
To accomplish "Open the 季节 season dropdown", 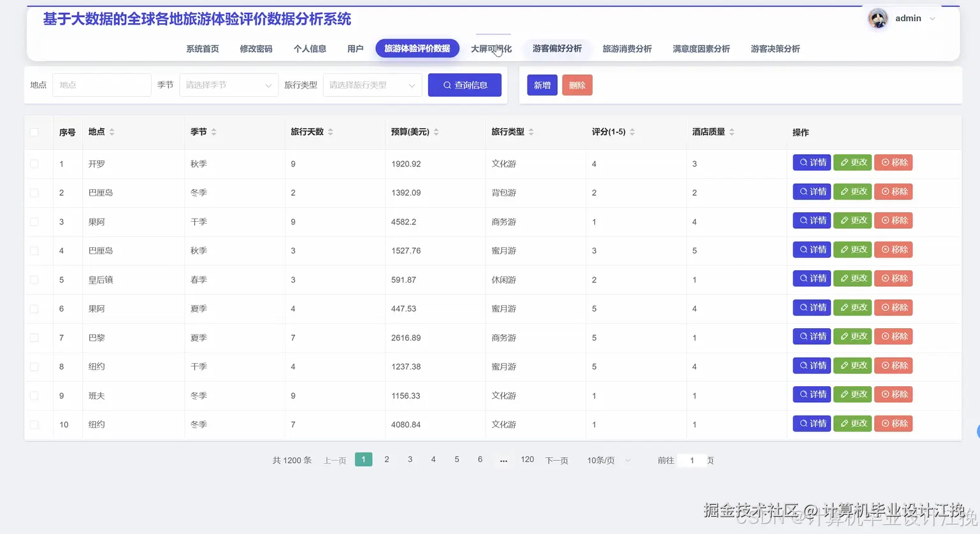I will click(228, 85).
